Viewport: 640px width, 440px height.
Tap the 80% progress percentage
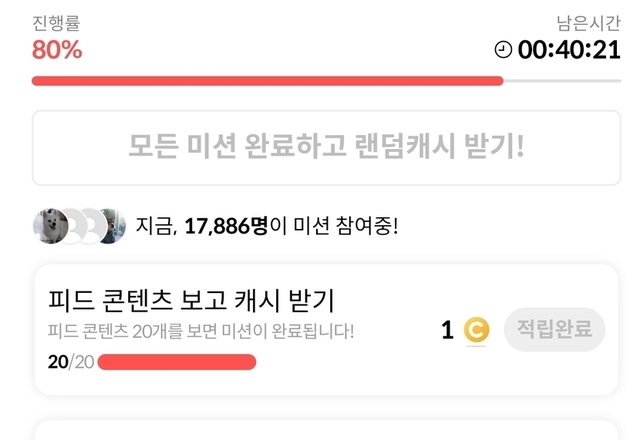(57, 49)
